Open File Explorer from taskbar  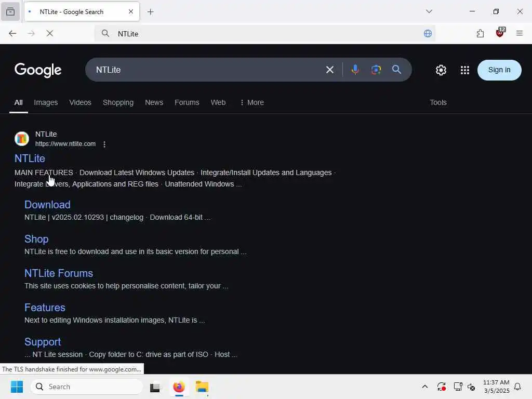click(202, 387)
